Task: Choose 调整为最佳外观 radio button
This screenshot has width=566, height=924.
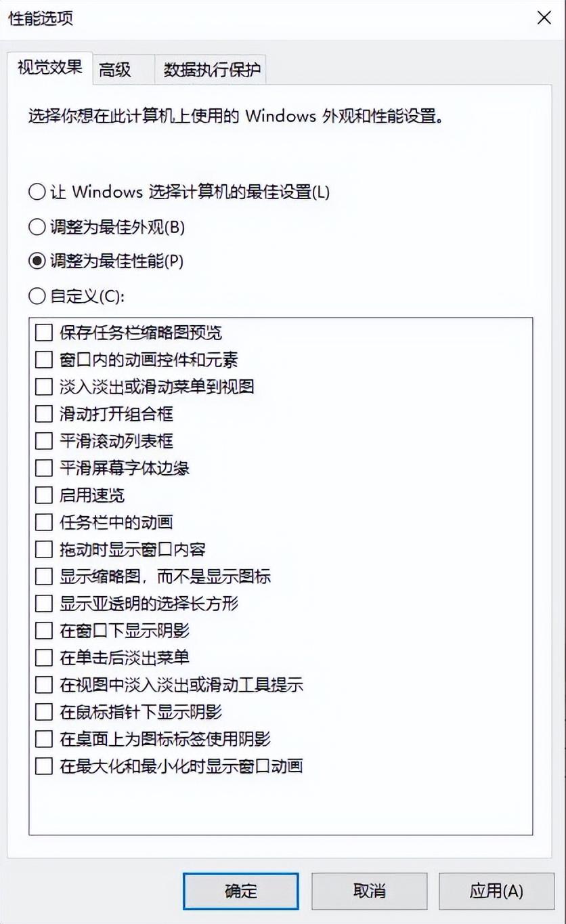Action: point(37,227)
